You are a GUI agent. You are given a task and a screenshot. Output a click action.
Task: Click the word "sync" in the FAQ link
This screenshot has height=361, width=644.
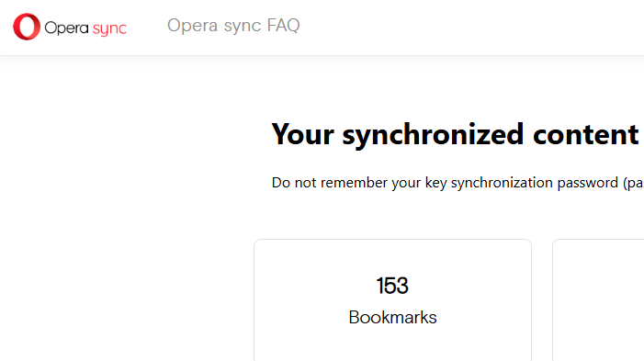(x=243, y=27)
